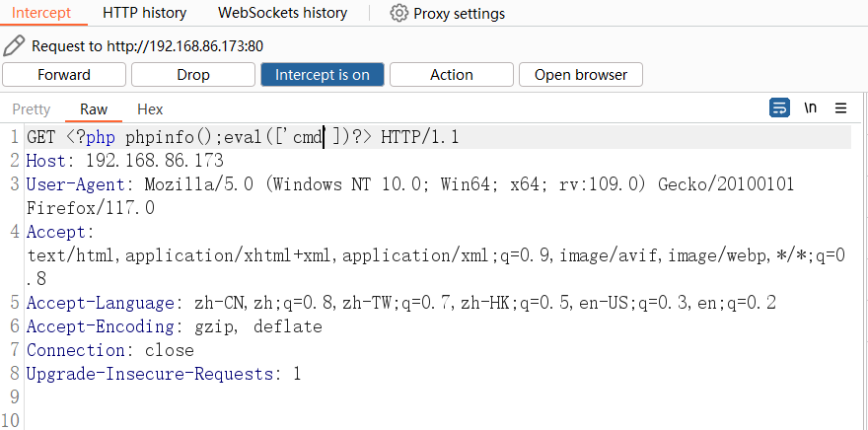
Task: Click the pencil edit icon beside request target
Action: tap(13, 45)
